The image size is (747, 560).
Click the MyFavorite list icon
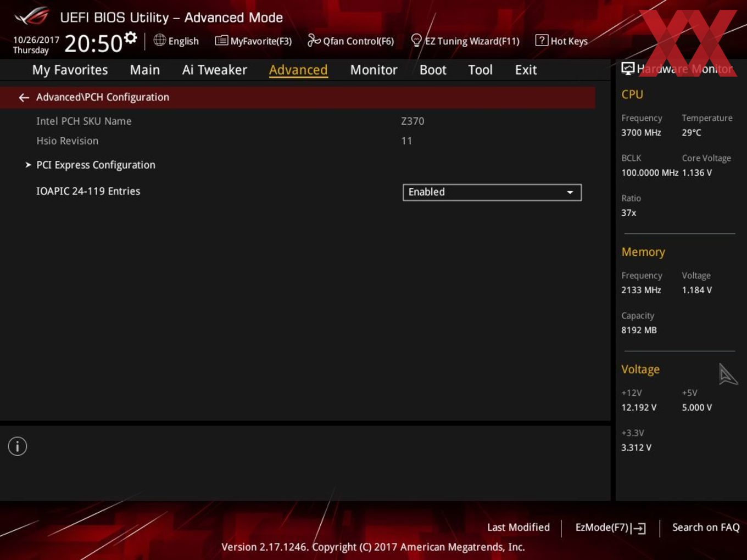(221, 41)
